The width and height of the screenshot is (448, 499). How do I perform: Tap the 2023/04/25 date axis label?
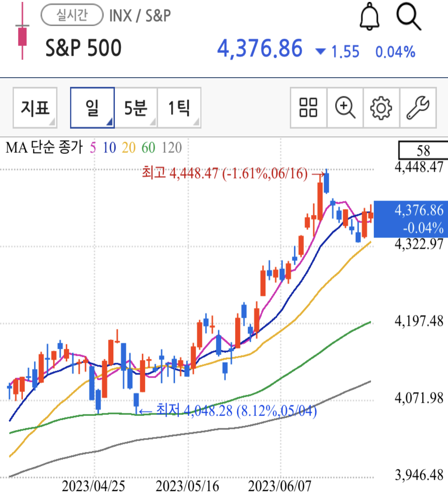[x=93, y=486]
